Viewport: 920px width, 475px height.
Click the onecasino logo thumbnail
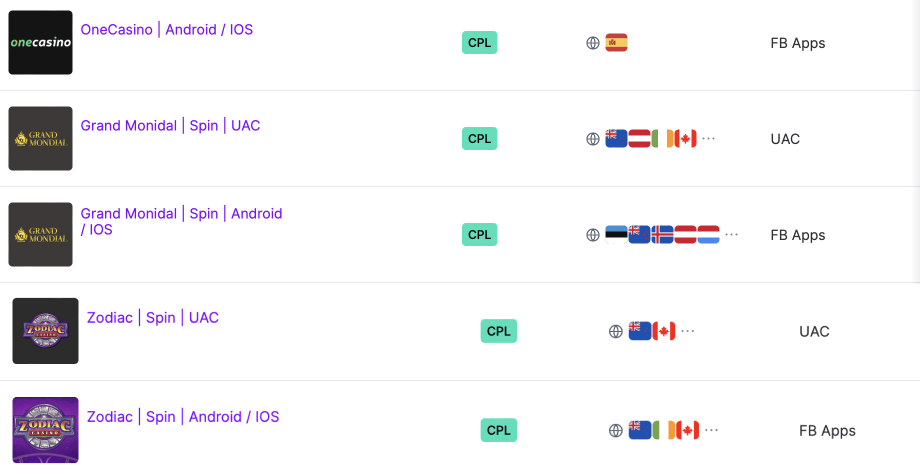[x=40, y=42]
